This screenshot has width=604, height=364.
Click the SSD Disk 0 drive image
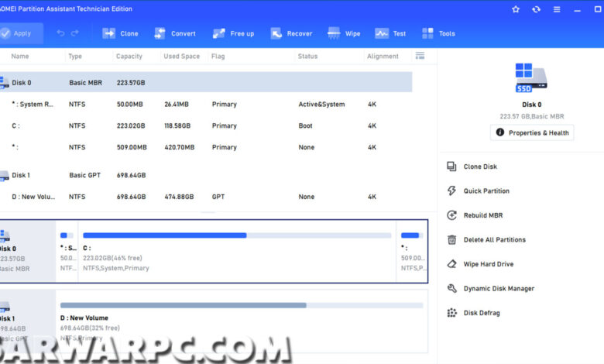531,77
